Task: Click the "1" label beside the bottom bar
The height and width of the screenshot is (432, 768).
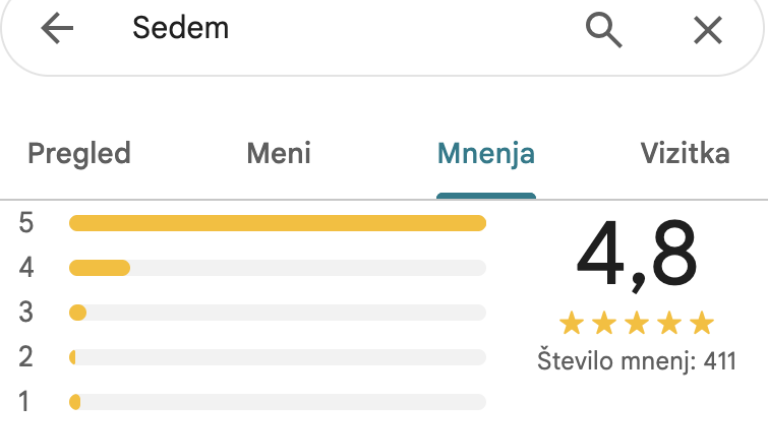Action: coord(26,402)
